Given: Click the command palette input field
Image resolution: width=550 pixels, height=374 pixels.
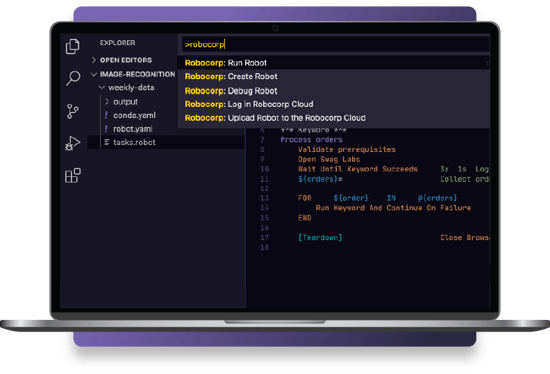Looking at the screenshot, I should click(x=335, y=45).
